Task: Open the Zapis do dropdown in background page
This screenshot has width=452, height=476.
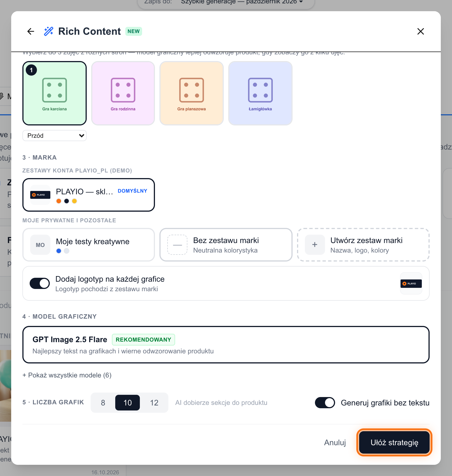Action: 226,2
